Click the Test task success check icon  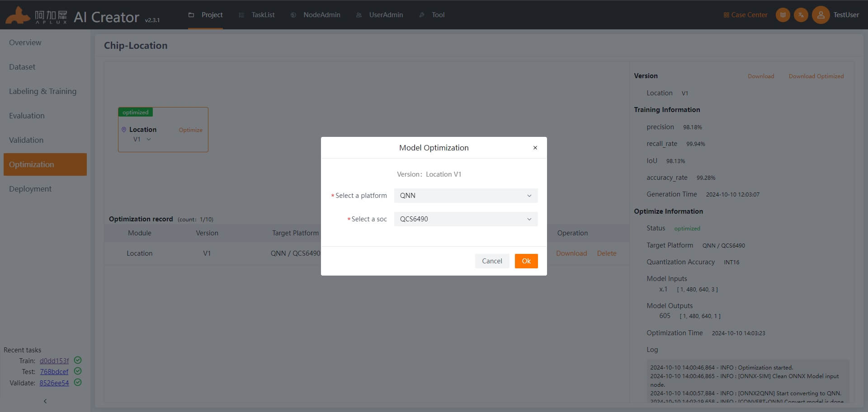78,371
